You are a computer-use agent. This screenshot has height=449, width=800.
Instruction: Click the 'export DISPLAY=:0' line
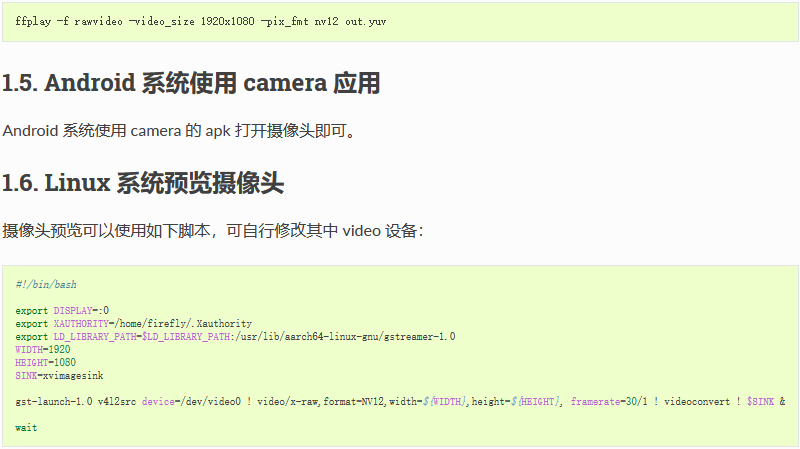tap(62, 311)
